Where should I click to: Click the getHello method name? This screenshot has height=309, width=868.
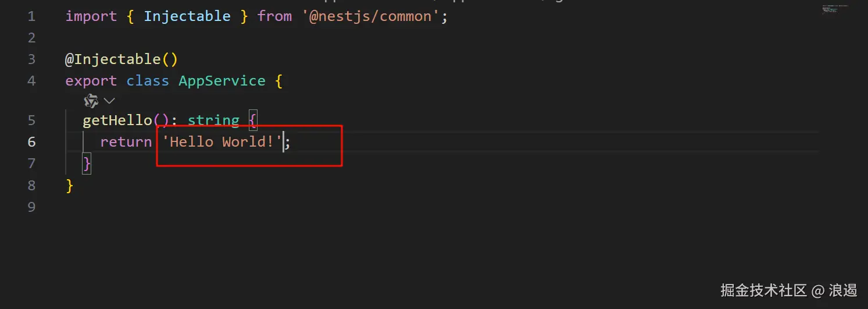tap(117, 120)
